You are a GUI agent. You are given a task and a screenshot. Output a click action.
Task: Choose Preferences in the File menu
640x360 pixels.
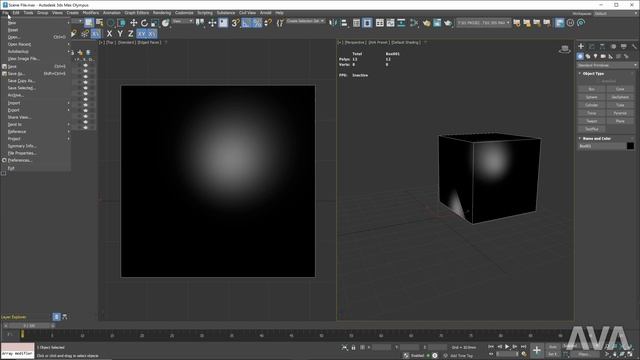tap(20, 160)
